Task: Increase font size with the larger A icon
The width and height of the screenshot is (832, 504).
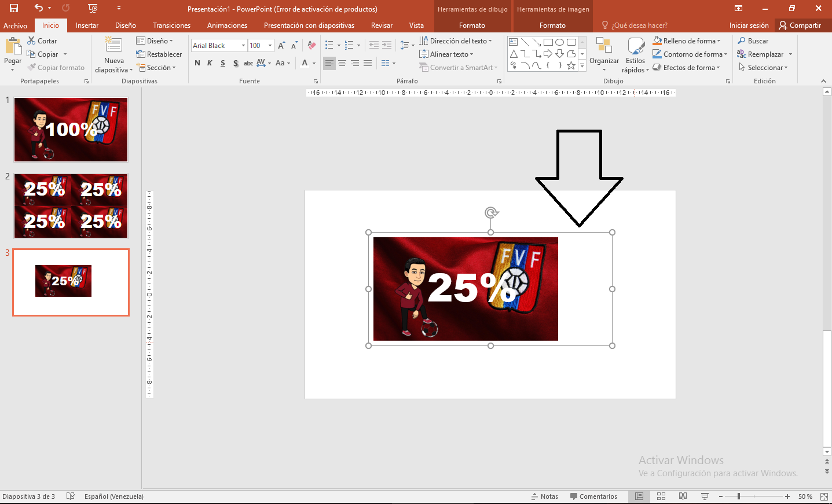Action: (x=281, y=45)
